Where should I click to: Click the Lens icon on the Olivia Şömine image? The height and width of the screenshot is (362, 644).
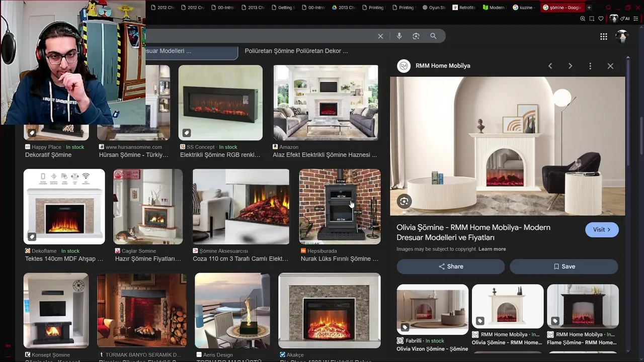coord(404,202)
